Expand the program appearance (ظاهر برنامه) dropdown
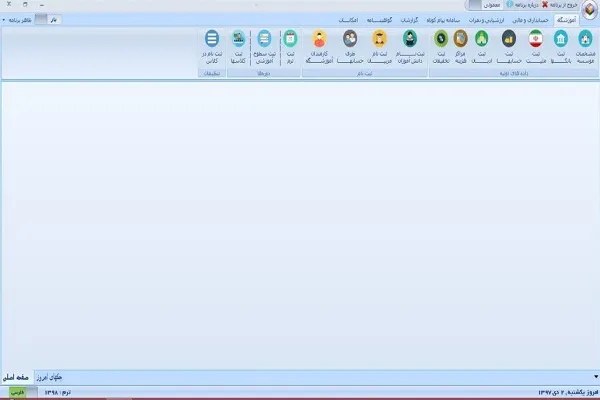 17,20
